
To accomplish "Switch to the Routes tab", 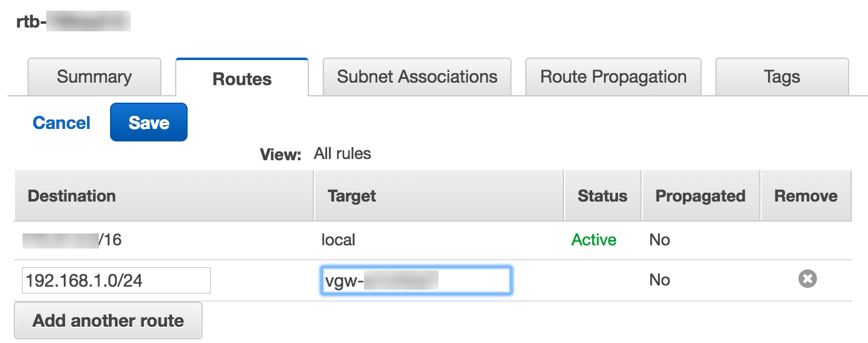I will coord(242,79).
